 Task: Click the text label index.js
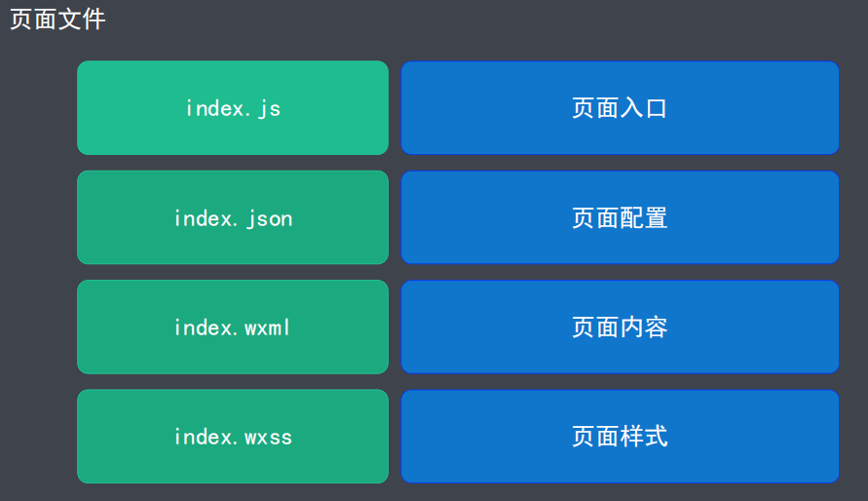pyautogui.click(x=233, y=108)
